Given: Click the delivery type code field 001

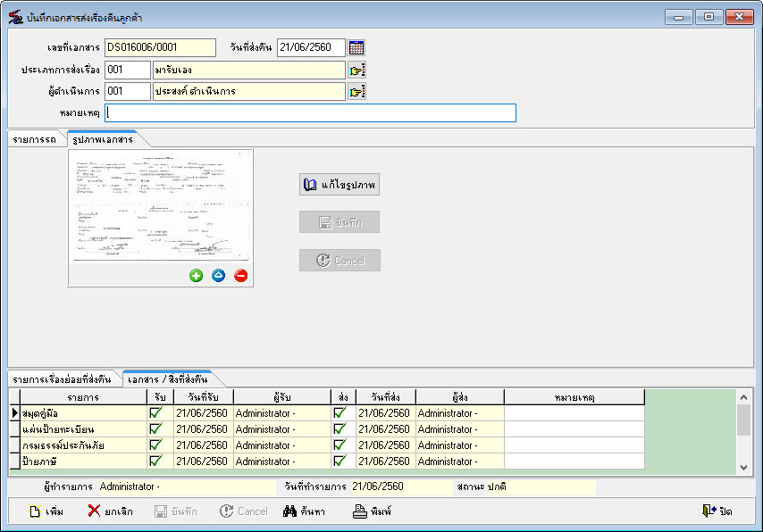Looking at the screenshot, I should pos(128,70).
